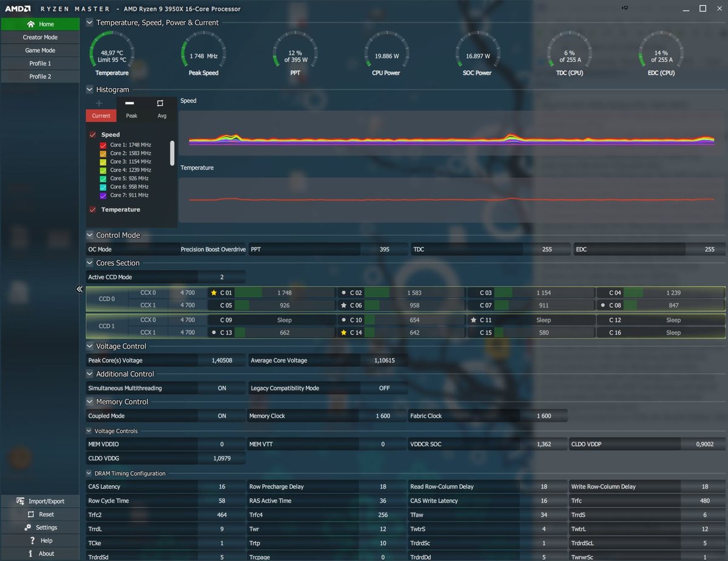Click the Speed histogram graph

pos(453,132)
